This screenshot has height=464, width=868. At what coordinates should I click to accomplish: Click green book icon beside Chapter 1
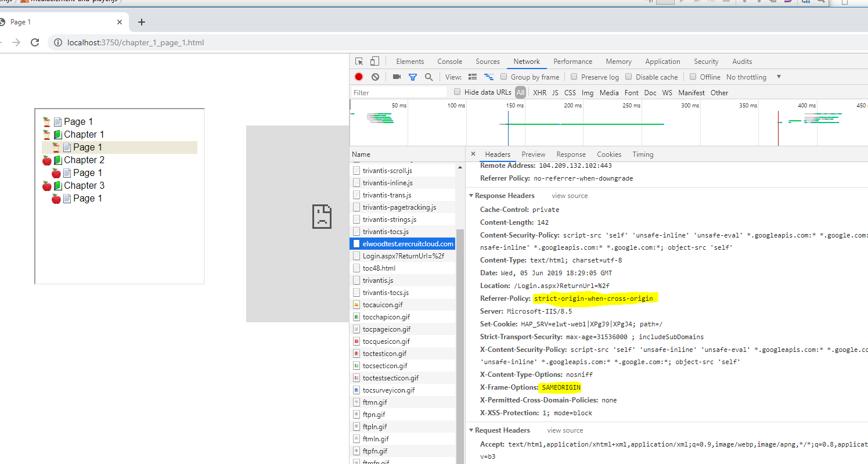click(x=57, y=135)
